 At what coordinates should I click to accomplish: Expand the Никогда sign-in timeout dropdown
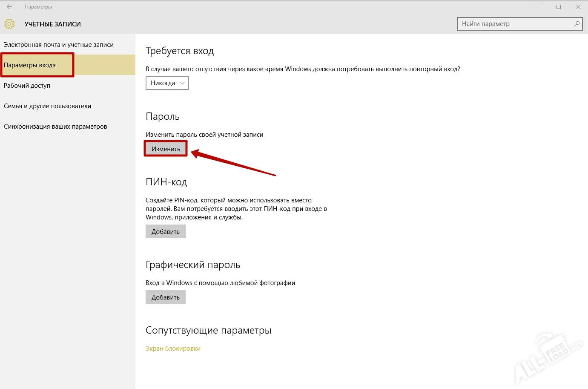pyautogui.click(x=167, y=83)
